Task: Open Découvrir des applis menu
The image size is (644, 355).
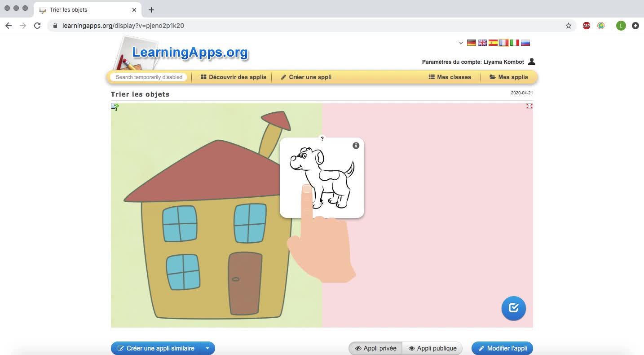Action: (x=233, y=77)
